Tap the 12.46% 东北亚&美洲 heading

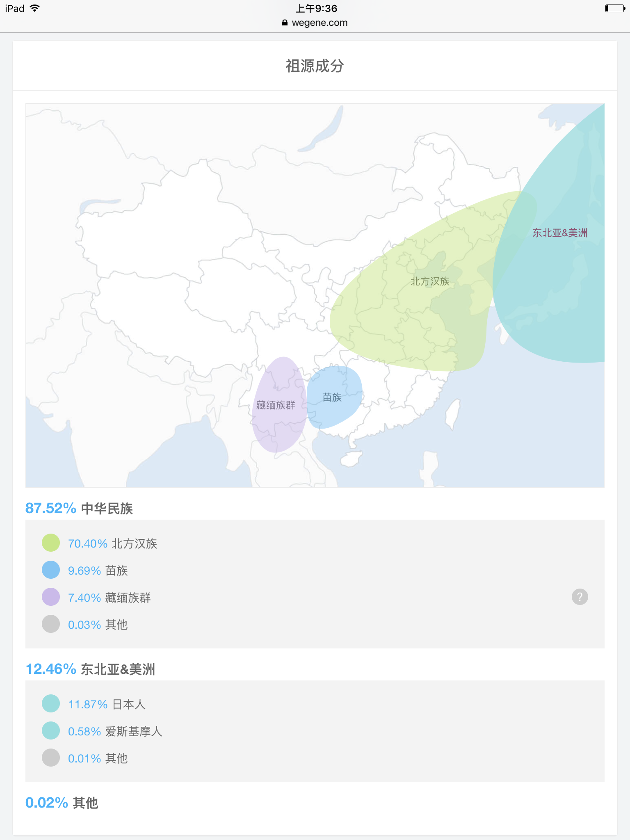(x=90, y=669)
